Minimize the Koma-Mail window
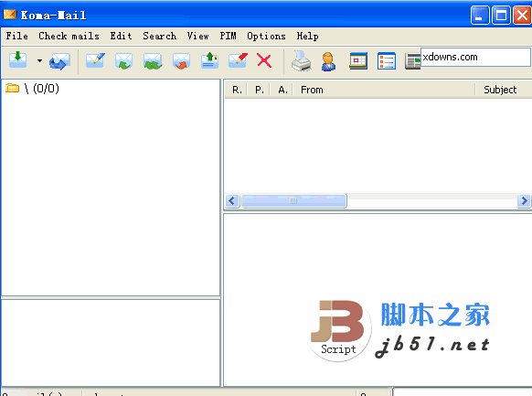Viewport: 532px width, 396px height. tap(480, 16)
